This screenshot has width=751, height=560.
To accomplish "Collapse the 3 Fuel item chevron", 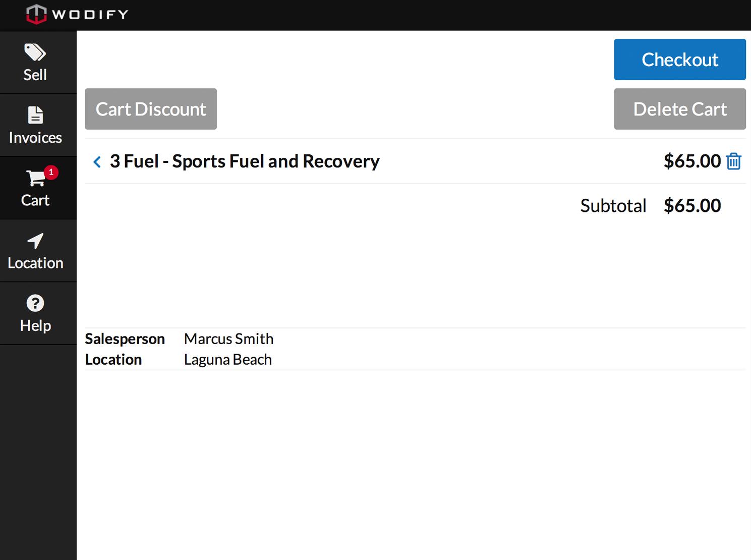I will 97,162.
